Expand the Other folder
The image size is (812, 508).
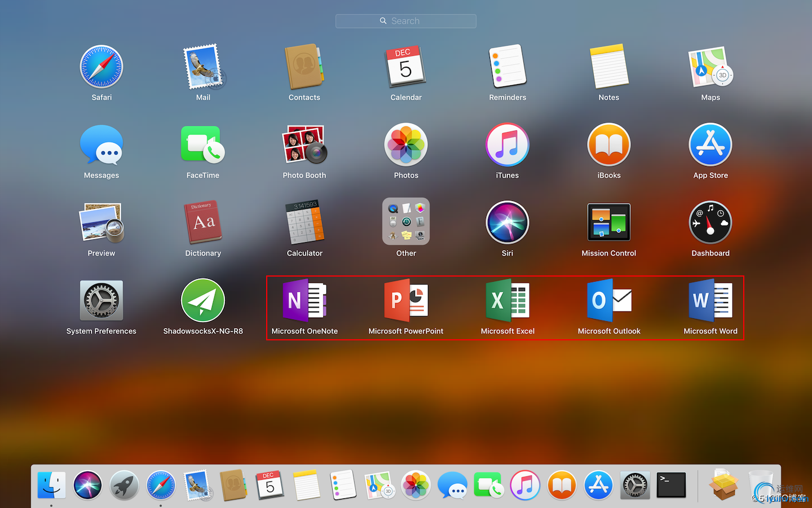[406, 221]
